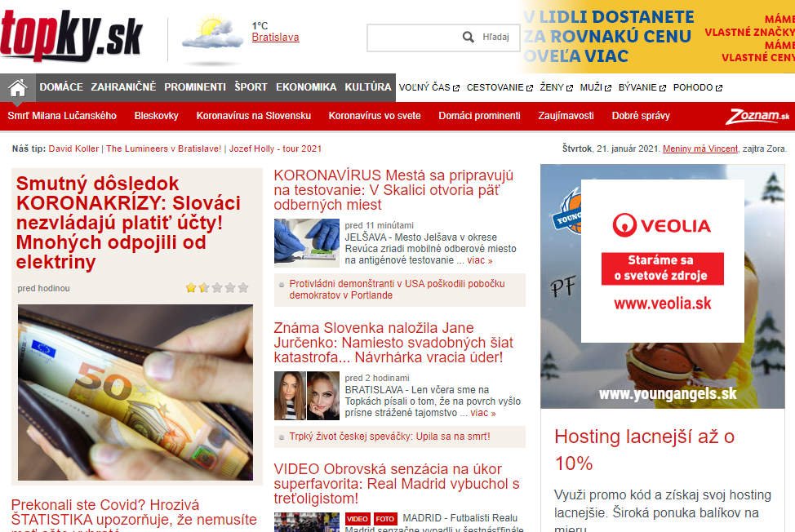Open the Bleskovky topic tab
This screenshot has width=795, height=532.
(156, 116)
